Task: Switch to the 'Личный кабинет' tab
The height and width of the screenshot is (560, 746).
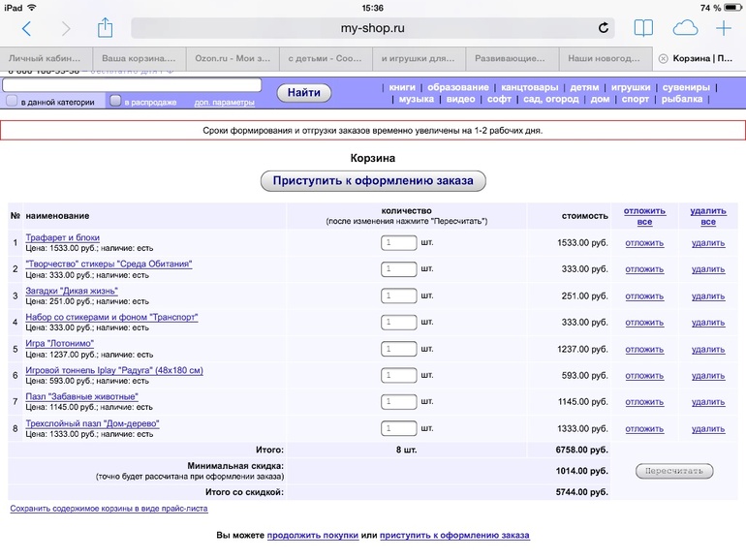Action: pyautogui.click(x=46, y=58)
